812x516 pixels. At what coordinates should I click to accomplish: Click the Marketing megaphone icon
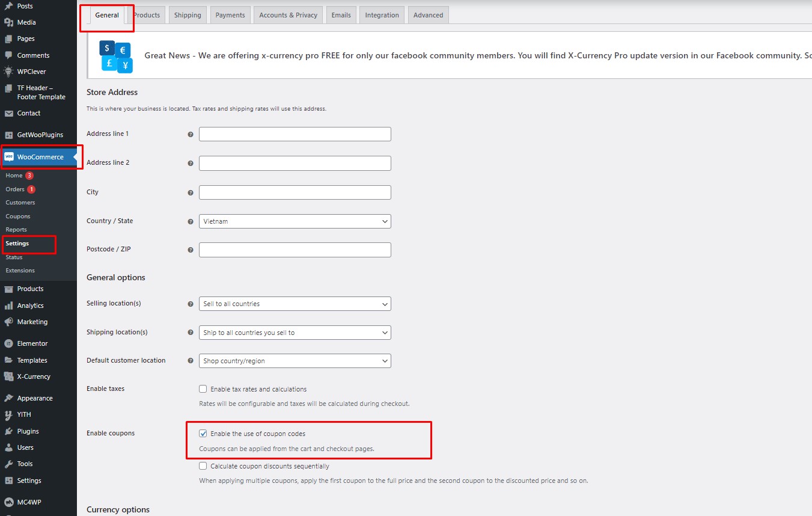coord(8,322)
